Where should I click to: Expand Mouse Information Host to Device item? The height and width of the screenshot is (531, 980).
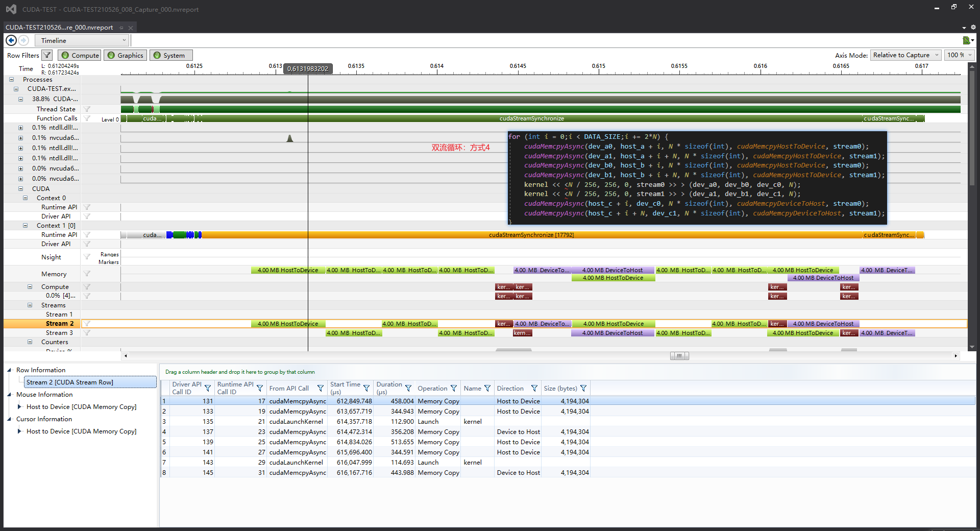pyautogui.click(x=19, y=407)
